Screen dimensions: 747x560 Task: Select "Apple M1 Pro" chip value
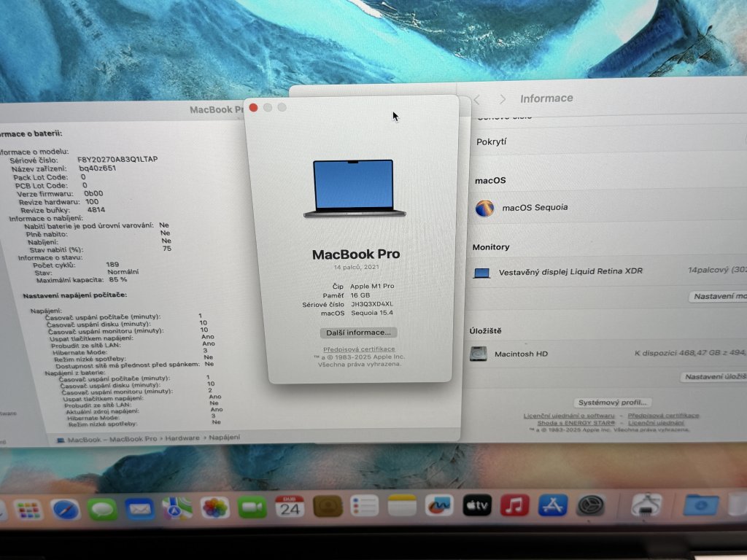[372, 286]
